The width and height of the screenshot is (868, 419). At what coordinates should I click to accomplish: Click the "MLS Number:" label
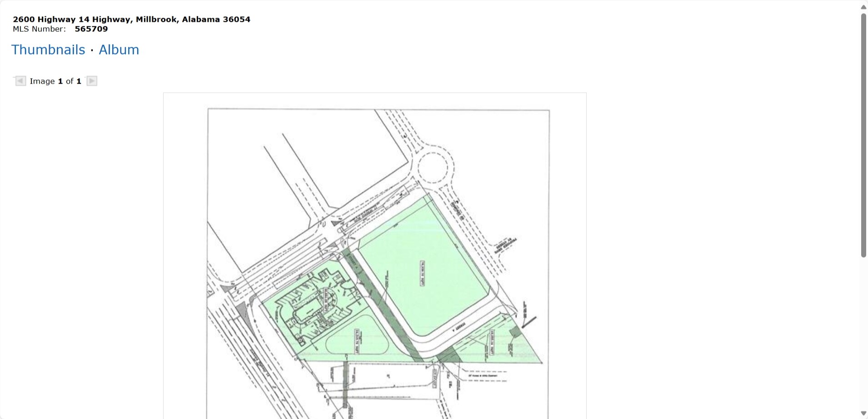coord(39,29)
